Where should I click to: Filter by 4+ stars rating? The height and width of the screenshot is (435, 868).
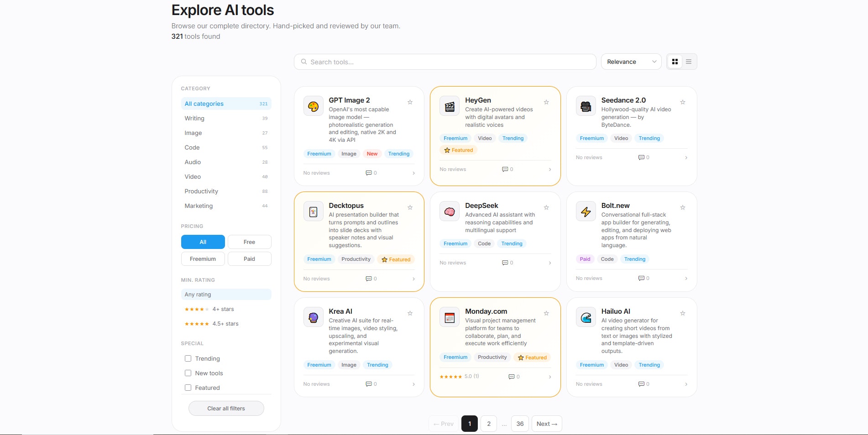[x=226, y=309]
